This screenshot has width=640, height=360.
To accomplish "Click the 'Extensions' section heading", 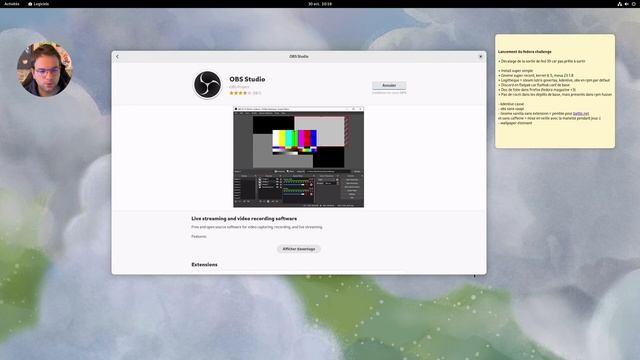I will (204, 264).
